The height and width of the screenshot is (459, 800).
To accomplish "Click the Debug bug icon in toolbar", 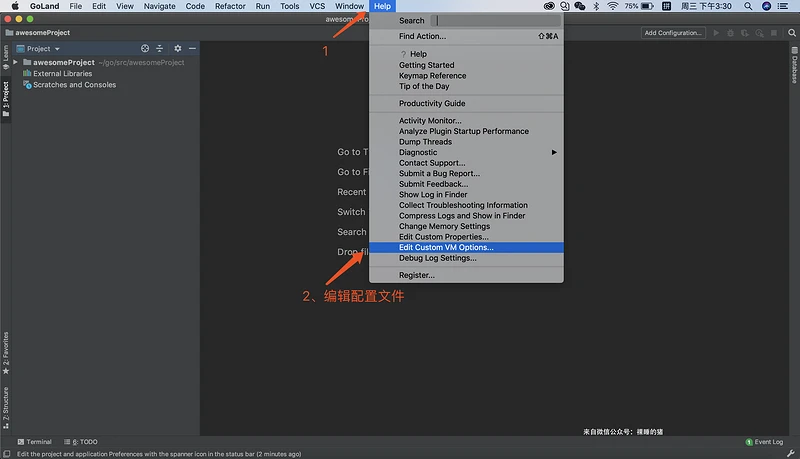I will (x=730, y=33).
